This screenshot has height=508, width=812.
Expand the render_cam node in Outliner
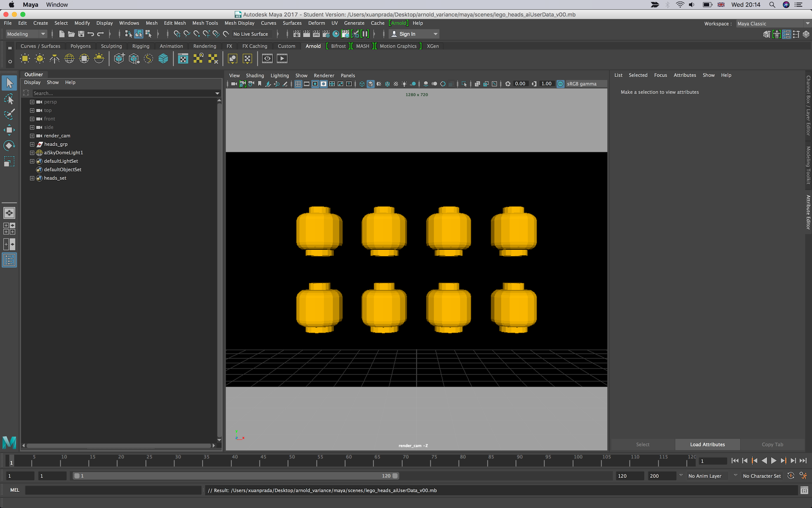pyautogui.click(x=32, y=136)
